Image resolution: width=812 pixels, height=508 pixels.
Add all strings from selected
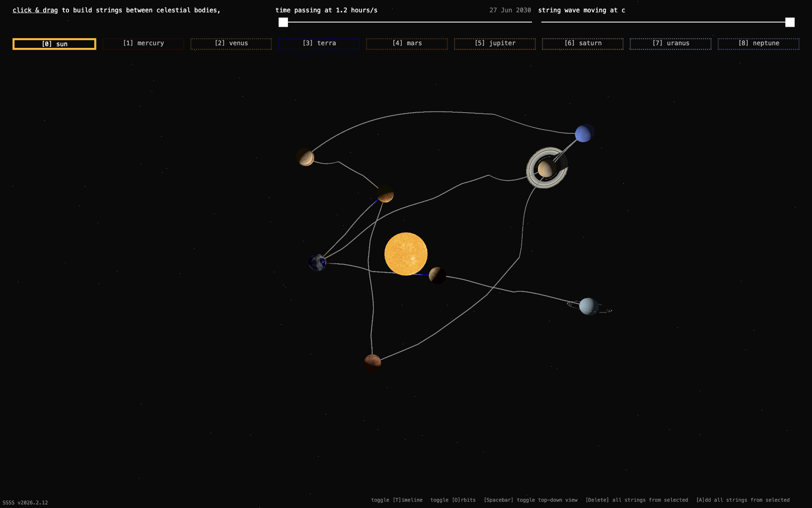743,500
